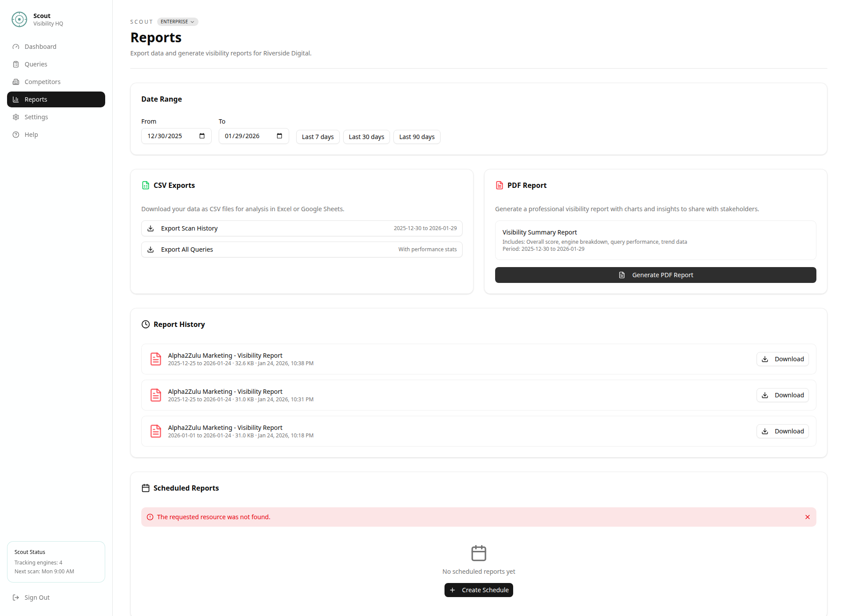This screenshot has width=845, height=616.
Task: Click the Help question mark icon
Action: click(16, 134)
